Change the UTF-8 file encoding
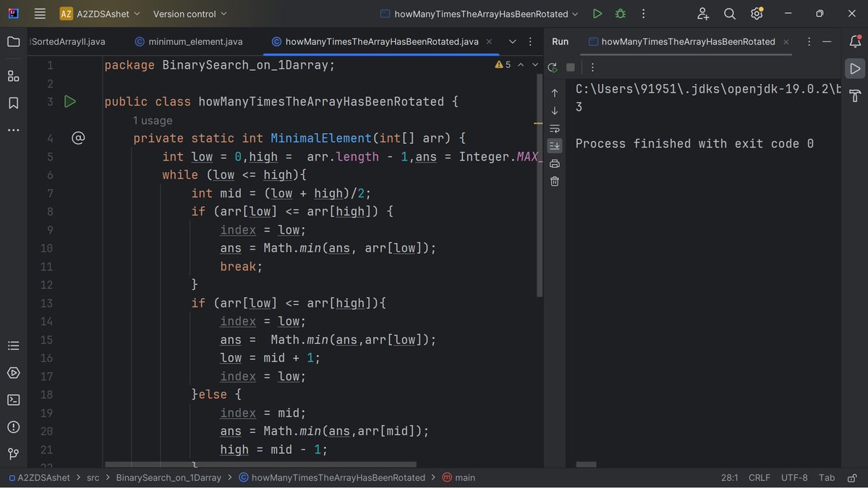The width and height of the screenshot is (868, 488). coord(794,477)
